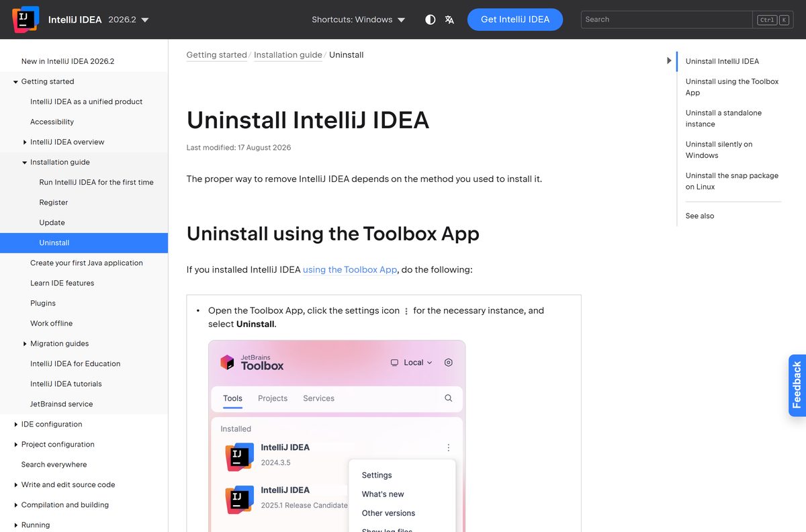The image size is (806, 532).
Task: Open the 2026.2 version dropdown
Action: pos(129,19)
